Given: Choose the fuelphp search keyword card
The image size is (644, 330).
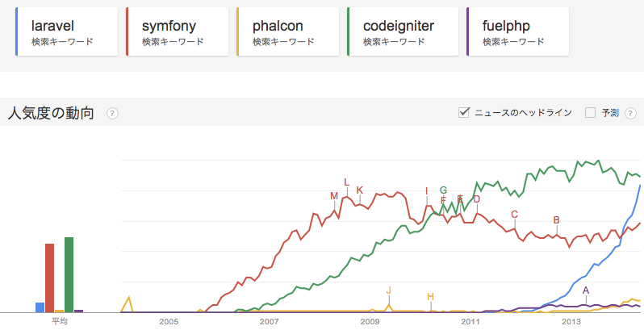Looking at the screenshot, I should point(516,31).
